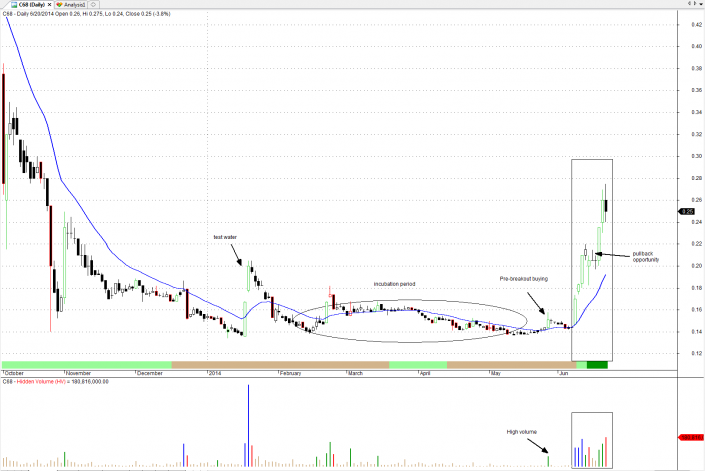The image size is (705, 471).
Task: Click the 2014 marker on time axis
Action: tap(213, 372)
